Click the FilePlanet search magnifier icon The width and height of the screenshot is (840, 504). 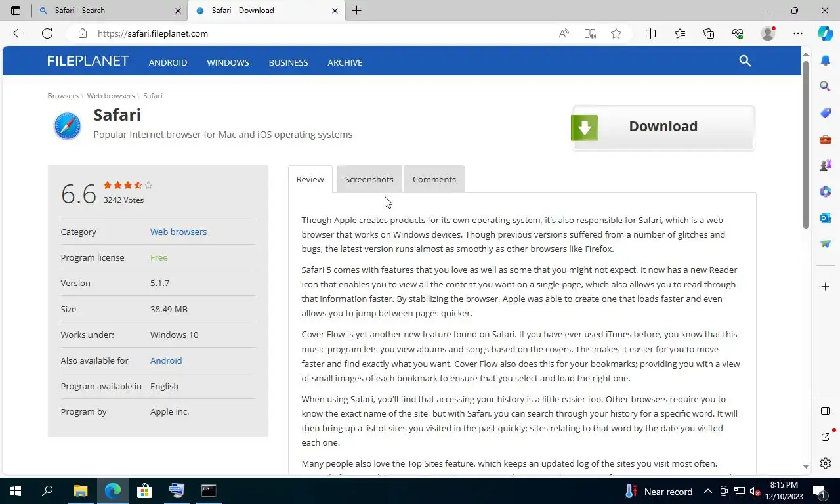(745, 61)
